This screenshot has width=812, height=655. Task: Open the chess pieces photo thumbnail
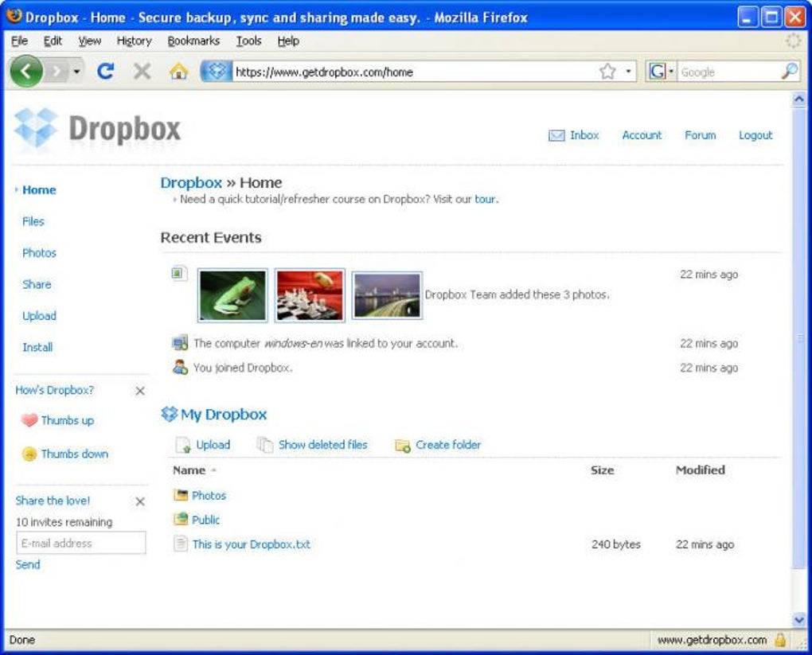point(310,295)
